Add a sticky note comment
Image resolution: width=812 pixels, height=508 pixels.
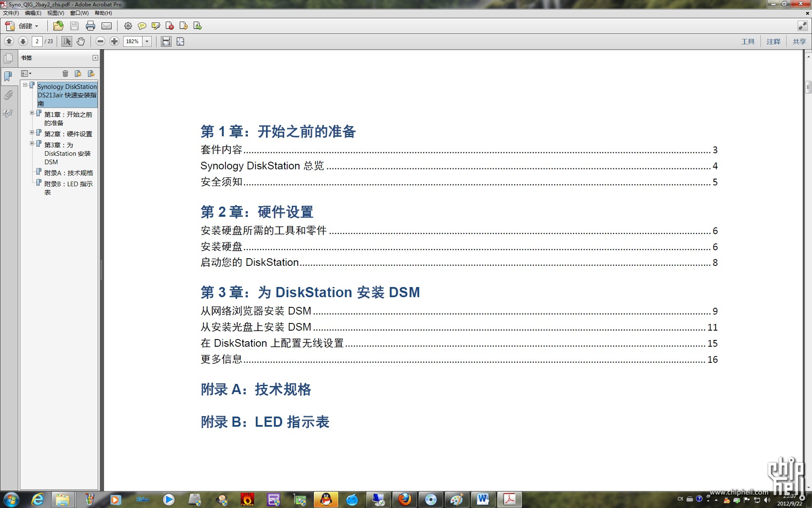click(142, 26)
